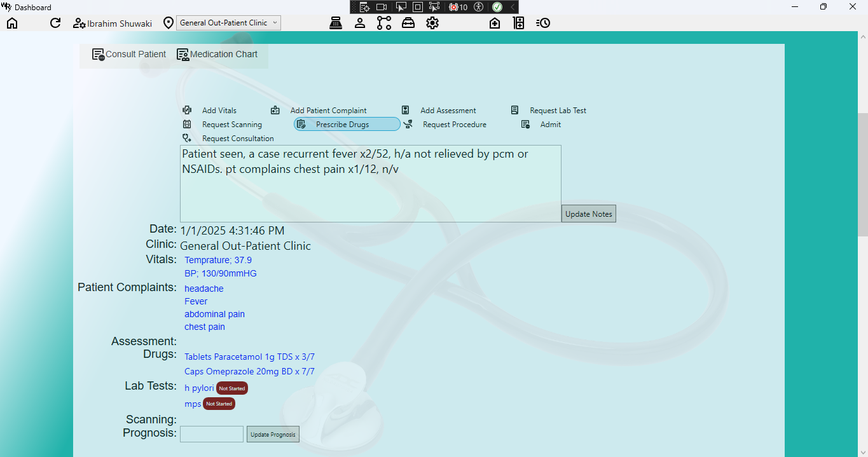Open the h pylori lab test link

(x=199, y=388)
